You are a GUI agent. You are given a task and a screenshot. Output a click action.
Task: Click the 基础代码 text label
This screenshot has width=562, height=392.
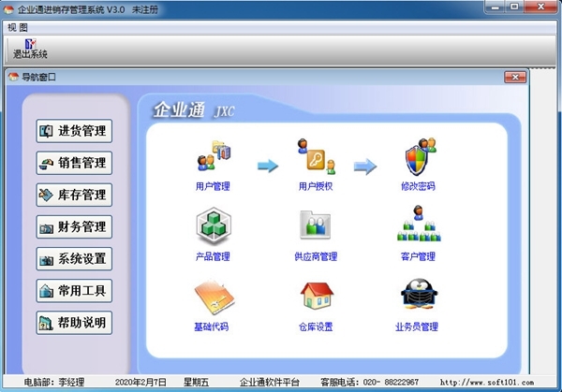tap(212, 327)
